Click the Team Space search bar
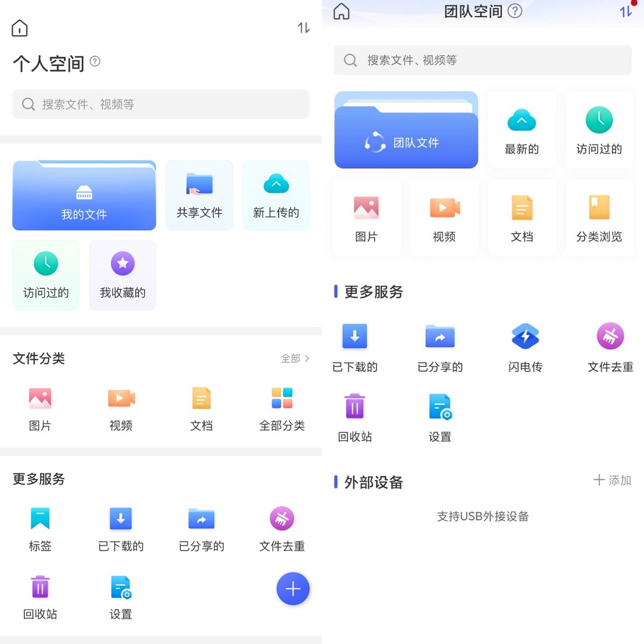644x644 pixels. pos(482,60)
